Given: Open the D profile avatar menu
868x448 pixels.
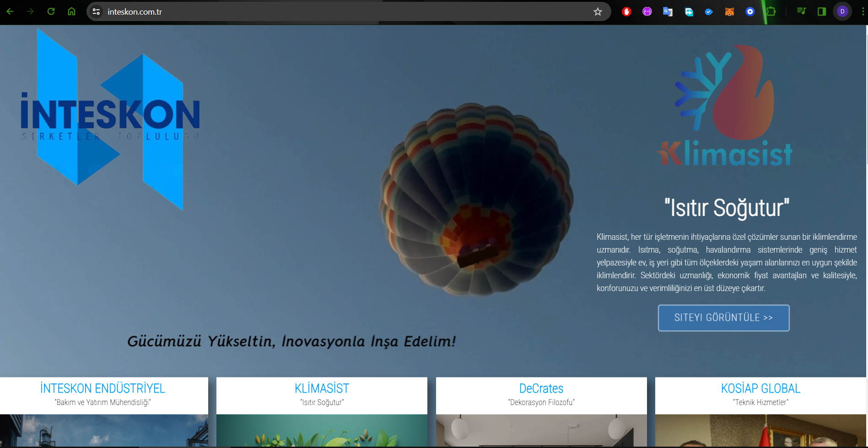Looking at the screenshot, I should point(842,11).
